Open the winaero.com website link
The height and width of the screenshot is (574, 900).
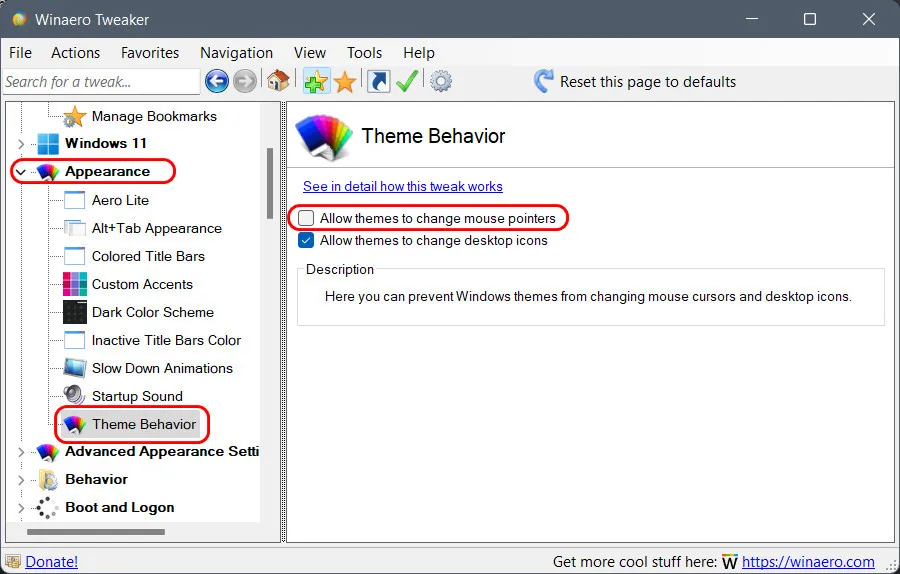pos(807,562)
